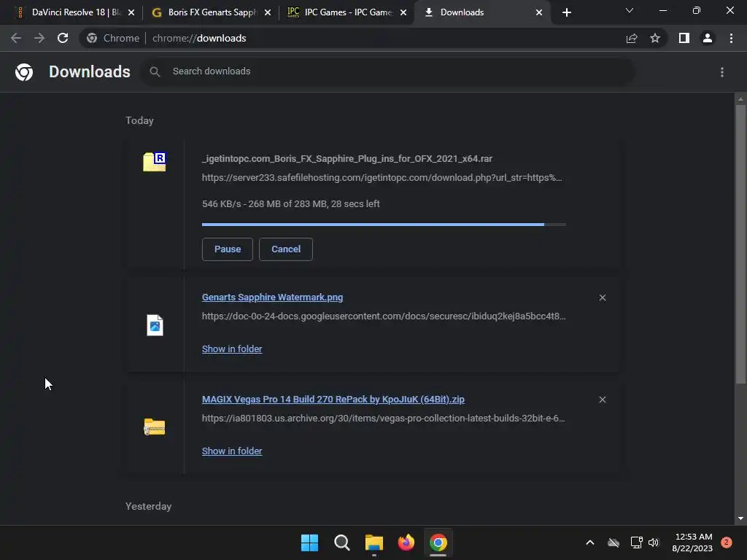The width and height of the screenshot is (747, 560).
Task: Open Chrome's three-dot main menu
Action: click(731, 38)
